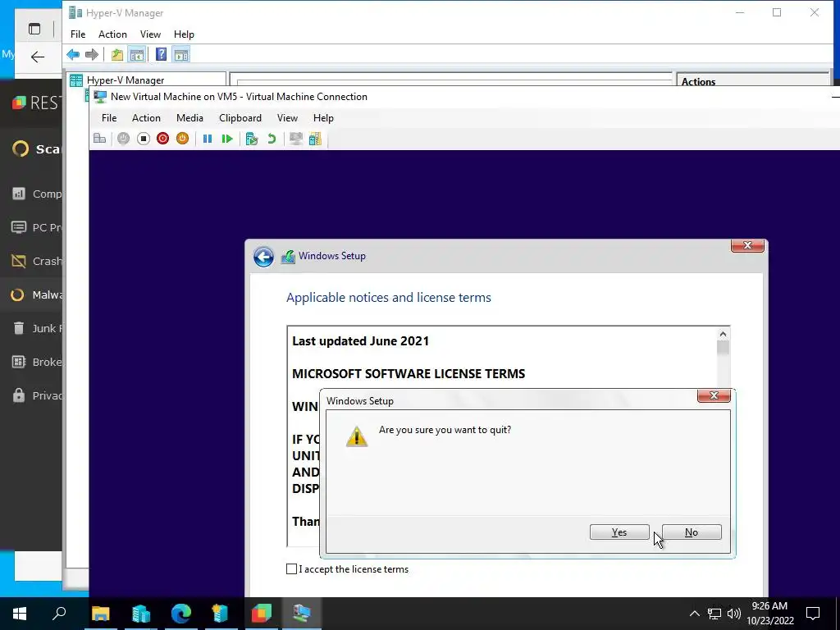Screen dimensions: 840x630
Task: Click the greyed Enhanced Session icon
Action: 295,139
